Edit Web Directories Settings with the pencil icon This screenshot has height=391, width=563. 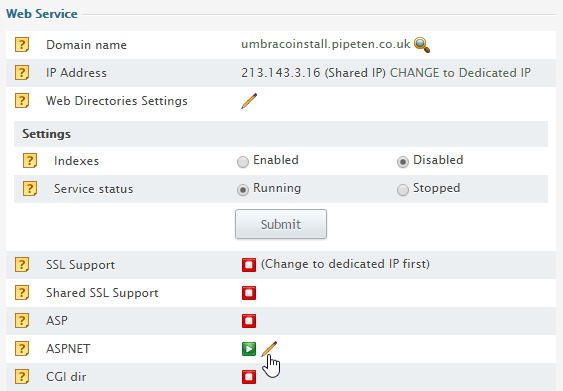coord(249,101)
